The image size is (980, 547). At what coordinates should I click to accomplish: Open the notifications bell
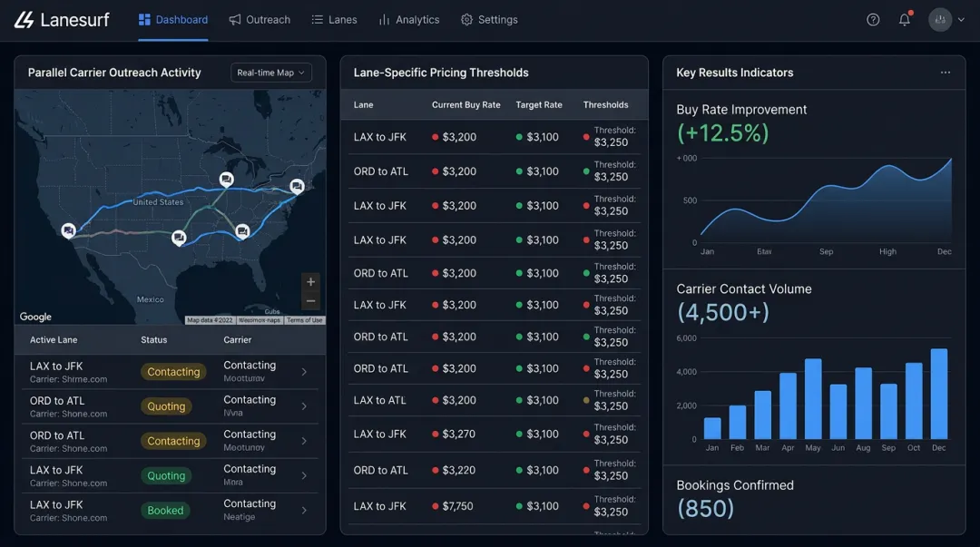pyautogui.click(x=905, y=20)
